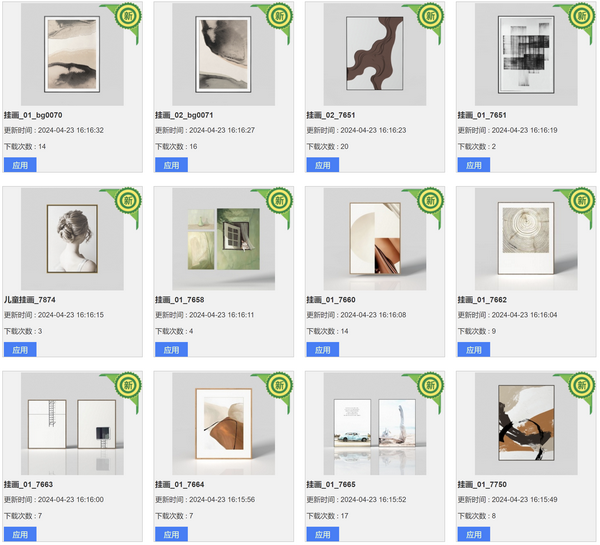600x545 pixels.
Task: Open the 挂画_02_bg0071 ink painting thumbnail
Action: pyautogui.click(x=223, y=54)
